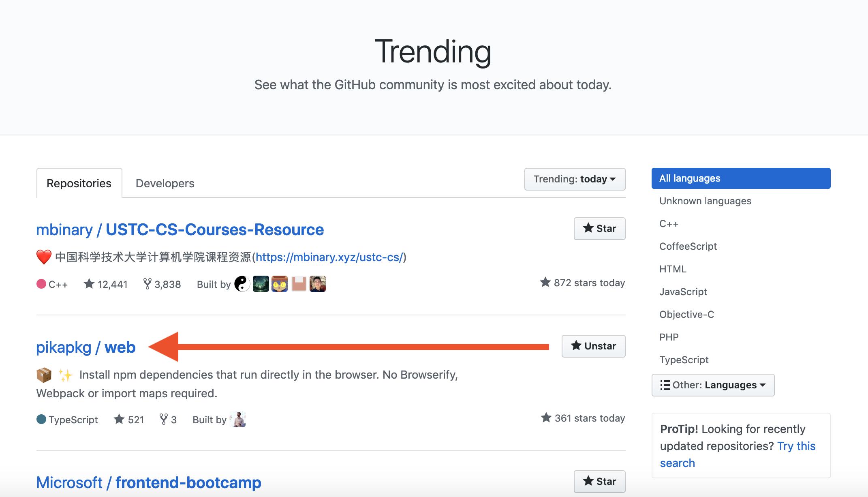The width and height of the screenshot is (868, 497).
Task: Open the man photo contributor avatar
Action: pos(318,284)
